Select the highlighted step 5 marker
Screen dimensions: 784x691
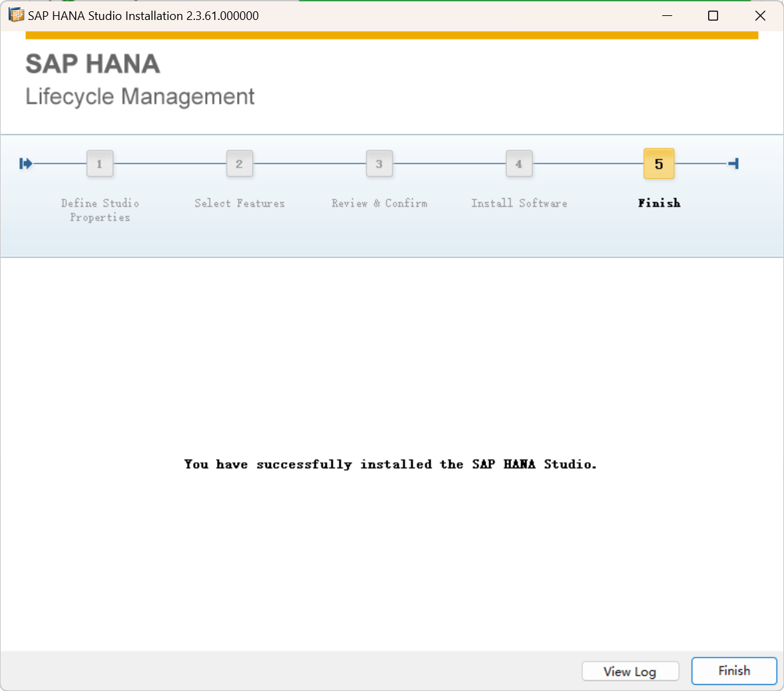tap(659, 164)
